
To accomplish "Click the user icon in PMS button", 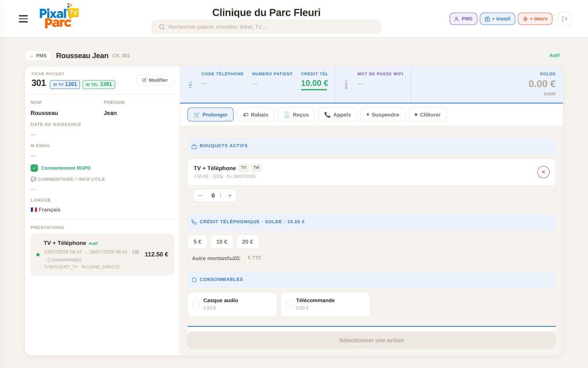I will coord(456,19).
